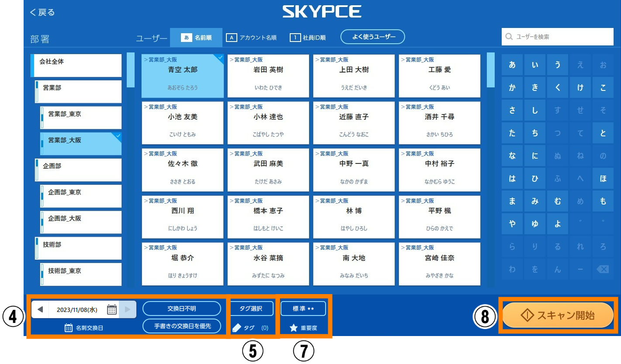Click the スキャン開始 button
Screen dimensions: 621x364
[x=558, y=315]
